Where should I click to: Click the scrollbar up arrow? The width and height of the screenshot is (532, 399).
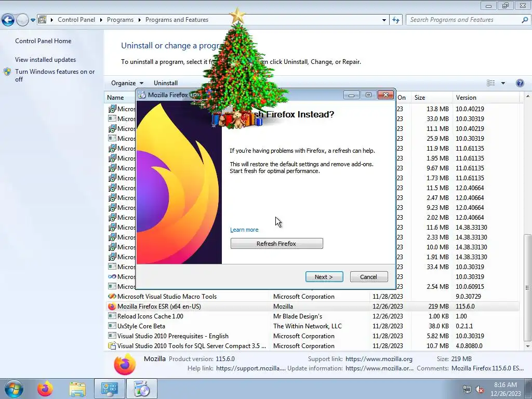pos(528,97)
